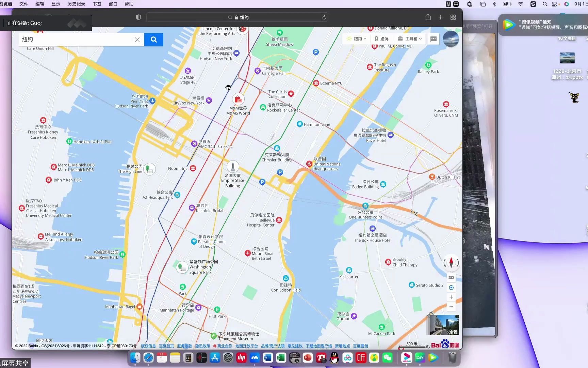Select the Bellevue Hospital Center marker
Screen dimensions: 588x368
(279, 220)
